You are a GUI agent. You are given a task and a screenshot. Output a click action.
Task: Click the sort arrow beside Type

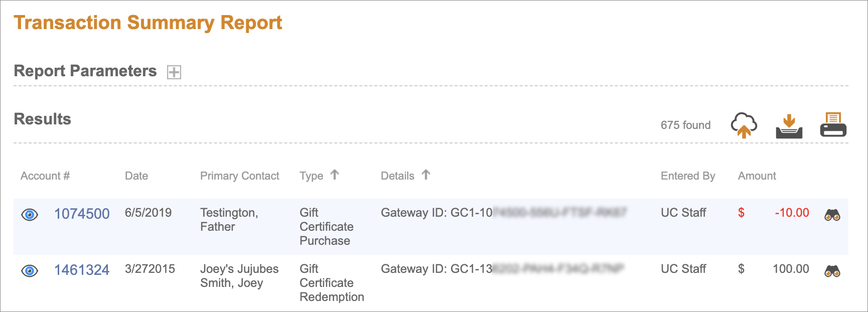point(335,175)
